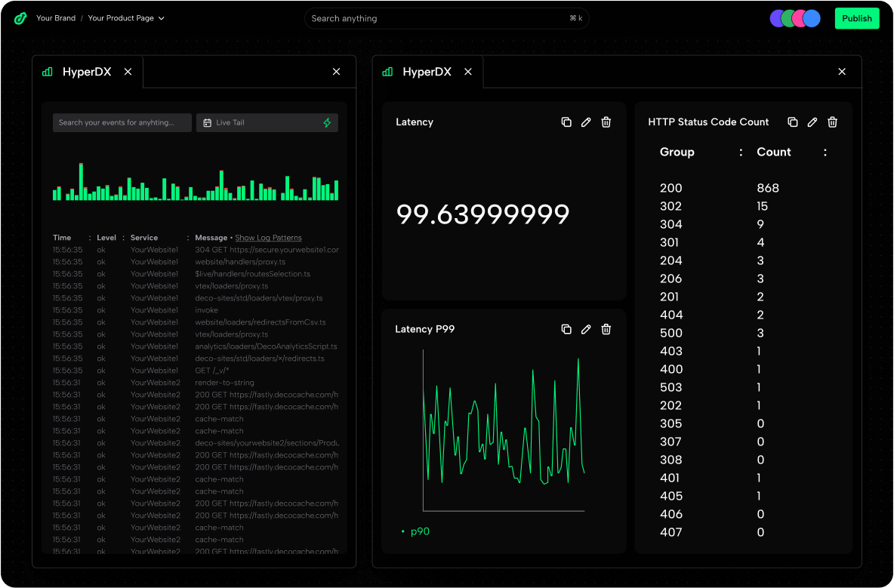Viewport: 894px width, 588px height.
Task: Close the right HyperDX tab
Action: pos(468,72)
